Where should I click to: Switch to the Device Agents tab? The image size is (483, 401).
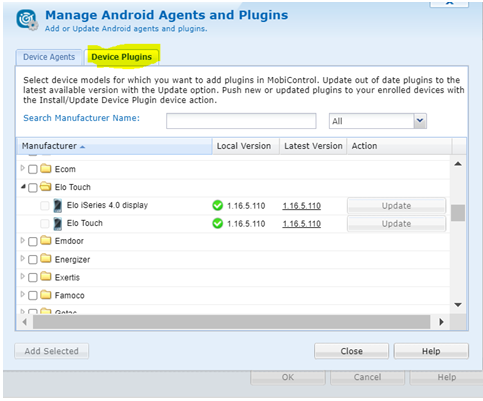point(49,57)
